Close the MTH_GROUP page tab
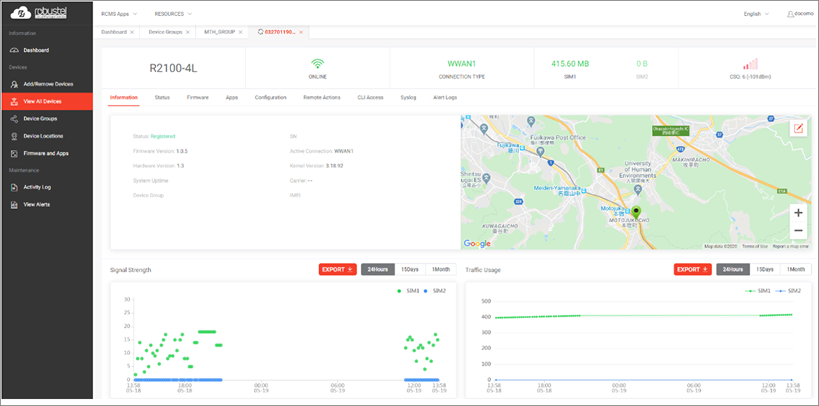The width and height of the screenshot is (819, 406). coord(240,32)
